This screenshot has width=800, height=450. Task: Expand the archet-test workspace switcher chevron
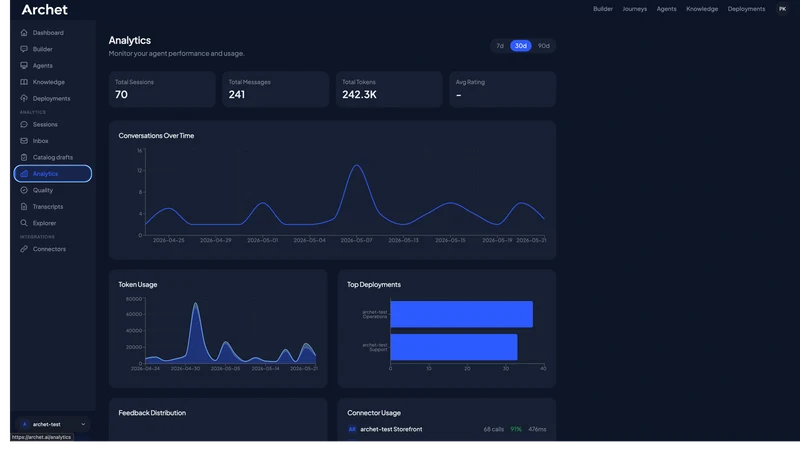[x=83, y=424]
